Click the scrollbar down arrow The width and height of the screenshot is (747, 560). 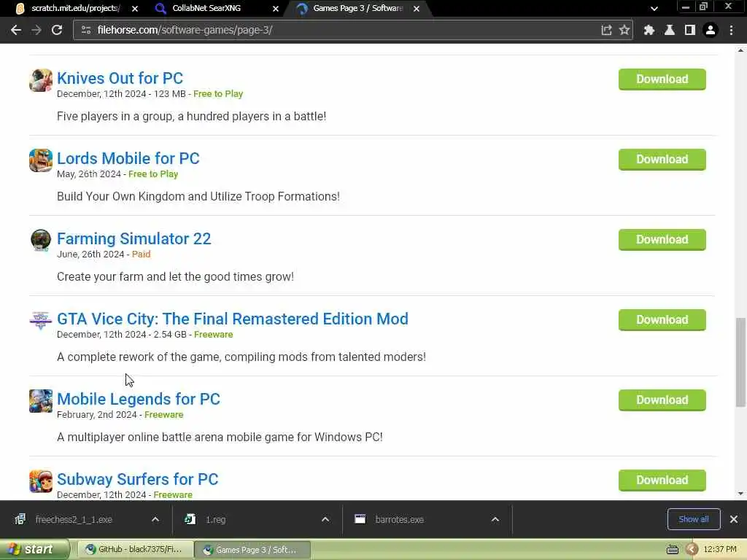(x=741, y=494)
